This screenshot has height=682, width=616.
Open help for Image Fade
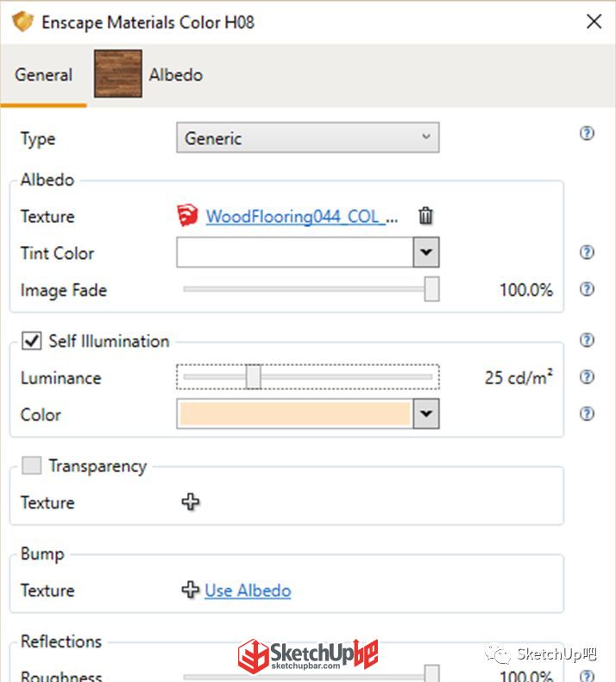pos(587,289)
